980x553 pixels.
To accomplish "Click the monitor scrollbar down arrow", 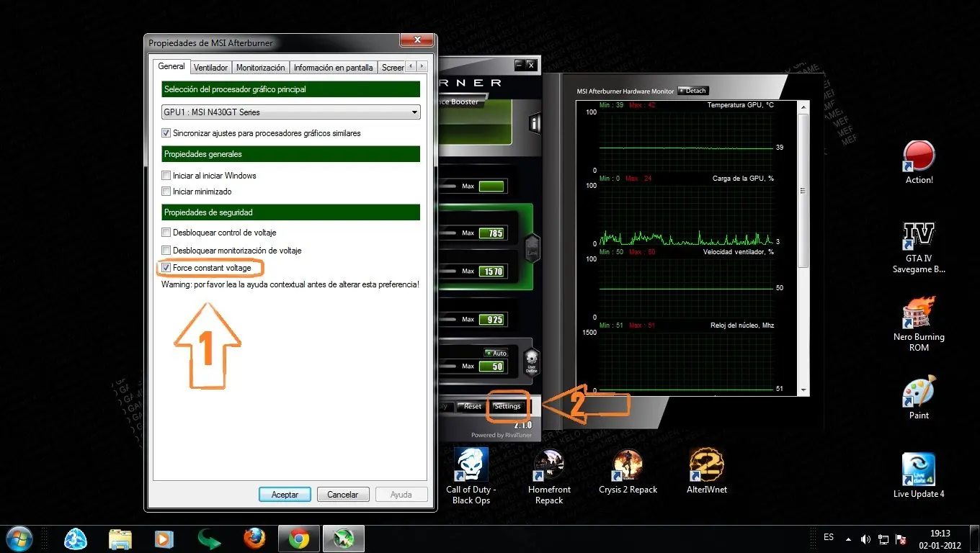I will [x=803, y=389].
